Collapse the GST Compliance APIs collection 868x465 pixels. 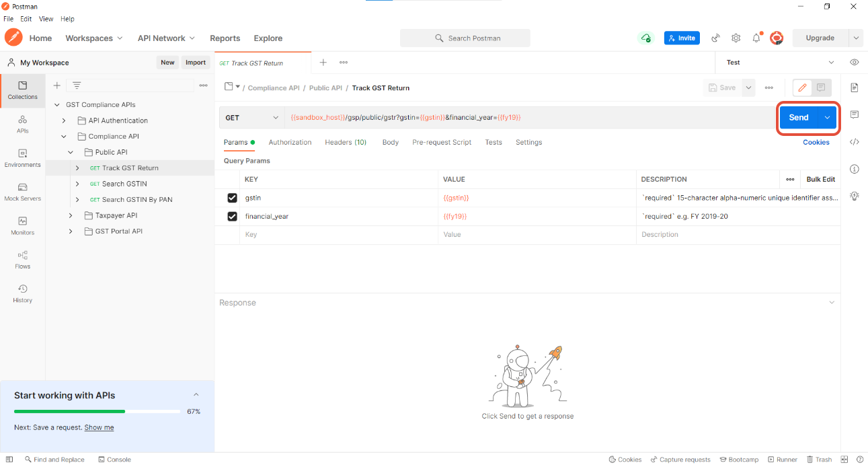pos(56,105)
